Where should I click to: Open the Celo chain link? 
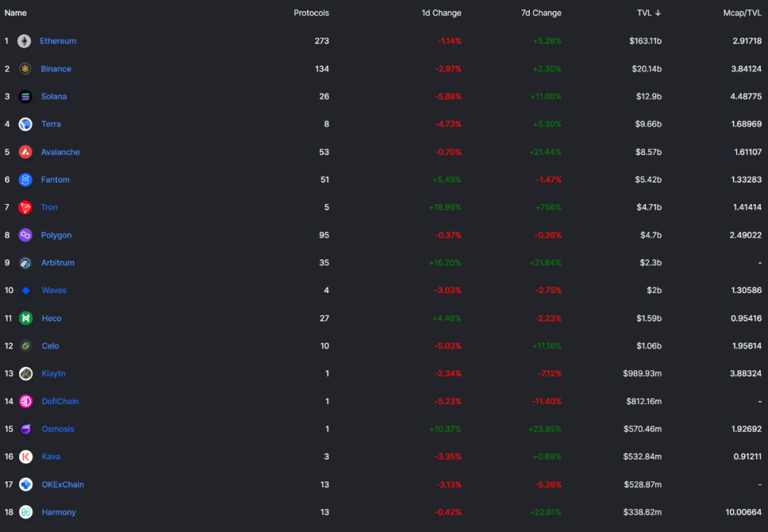(x=50, y=346)
